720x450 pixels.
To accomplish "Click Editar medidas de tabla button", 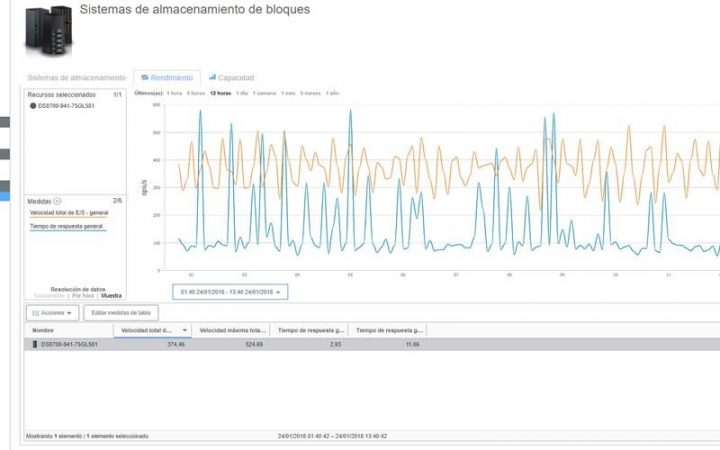I will 121,313.
